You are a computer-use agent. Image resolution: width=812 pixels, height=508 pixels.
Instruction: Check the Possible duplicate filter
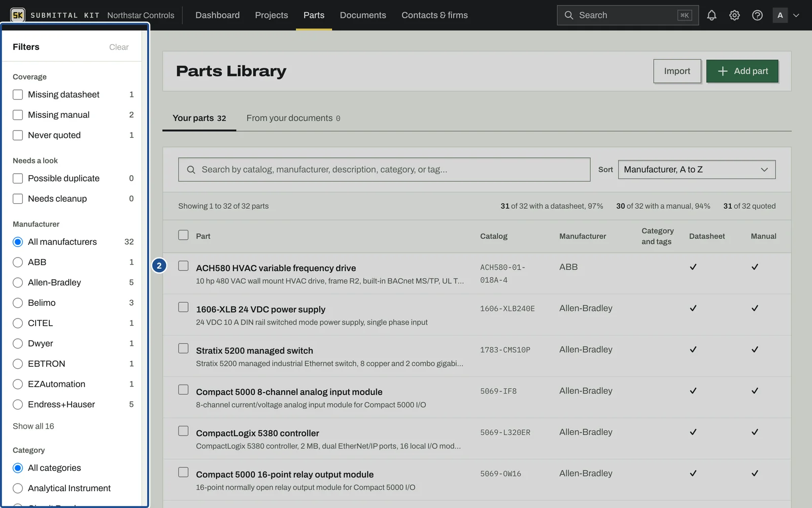tap(18, 178)
